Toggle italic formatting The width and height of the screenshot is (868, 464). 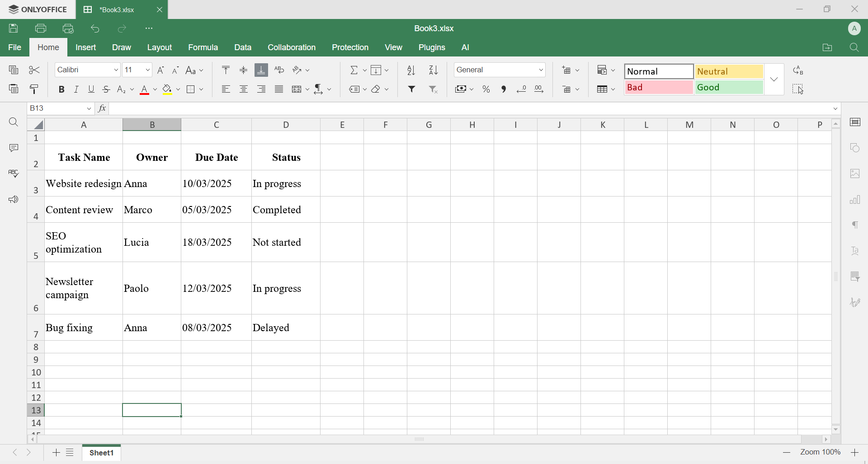pos(76,89)
